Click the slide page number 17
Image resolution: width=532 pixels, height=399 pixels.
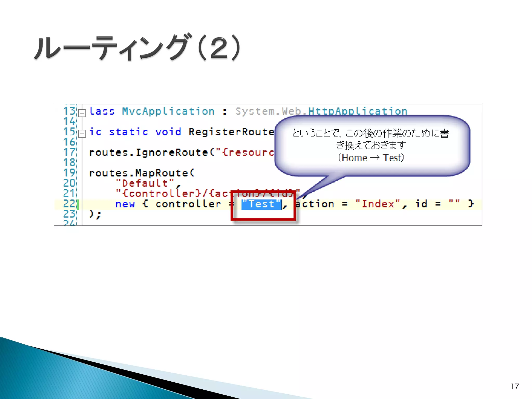click(514, 386)
